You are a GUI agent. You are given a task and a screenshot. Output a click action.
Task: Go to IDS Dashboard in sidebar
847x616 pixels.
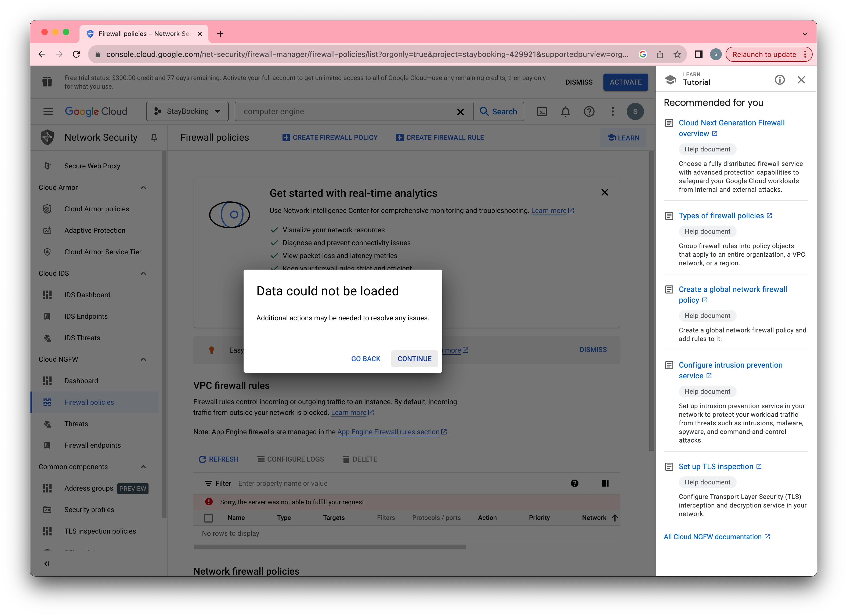[87, 295]
